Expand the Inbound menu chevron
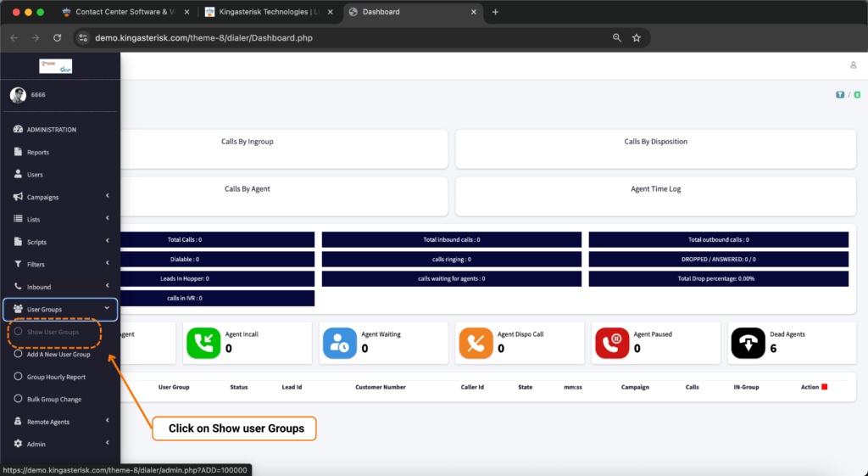Viewport: 868px width, 476px height. coord(107,285)
